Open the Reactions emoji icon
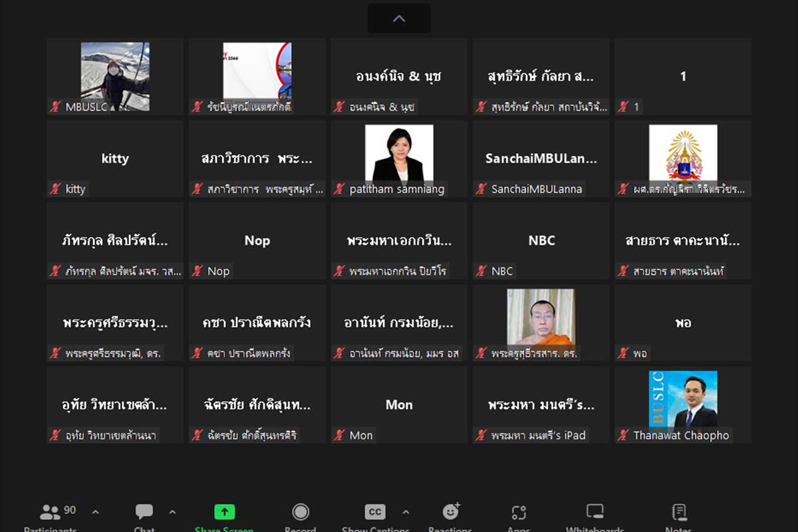 [450, 512]
